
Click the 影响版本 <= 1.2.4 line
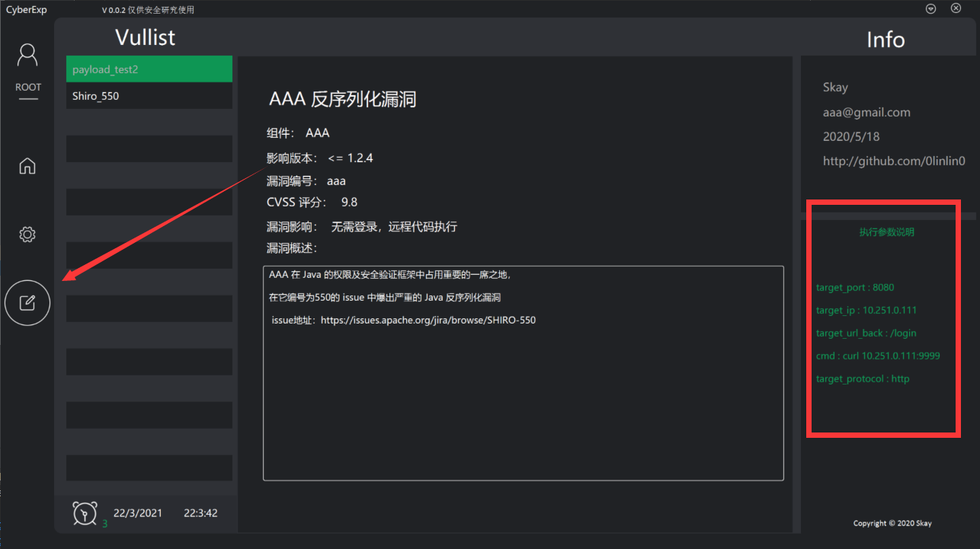320,158
